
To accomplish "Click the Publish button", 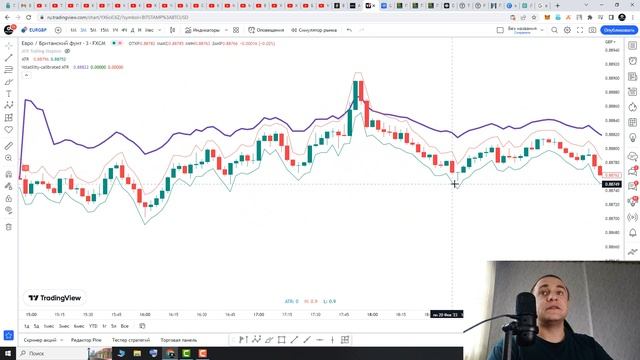I will point(619,30).
